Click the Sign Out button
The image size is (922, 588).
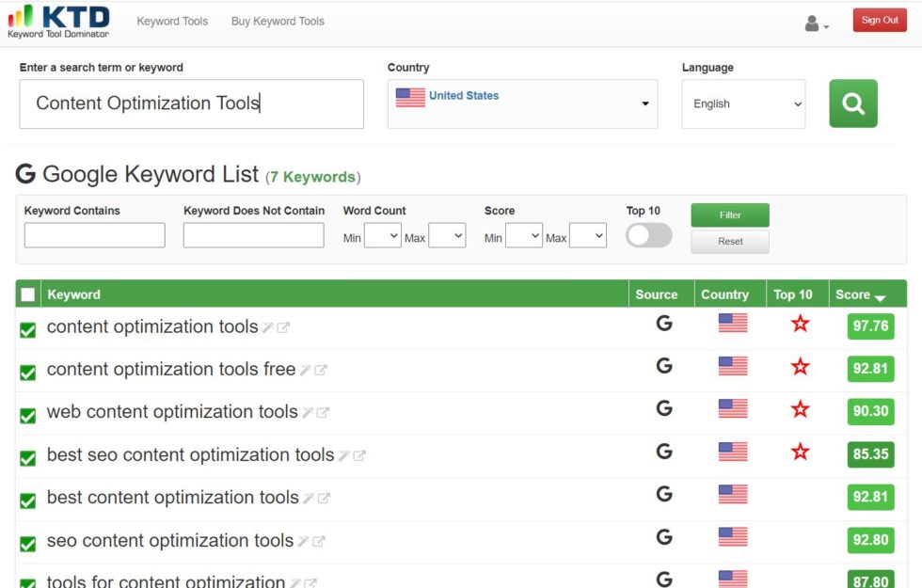879,19
